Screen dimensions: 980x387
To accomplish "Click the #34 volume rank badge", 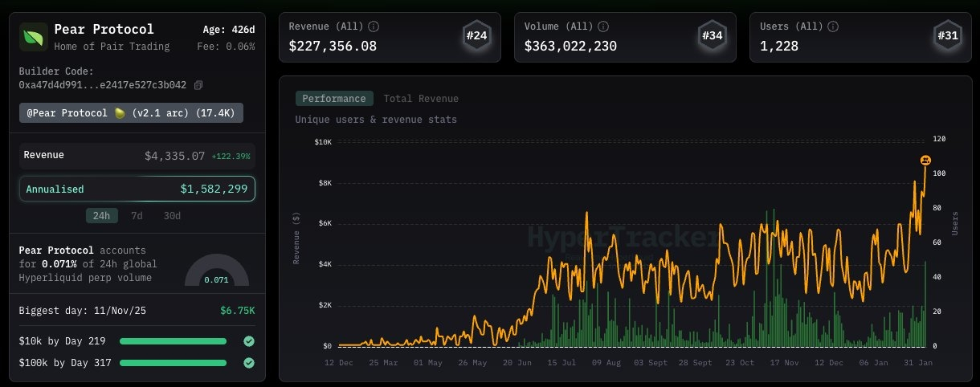I will pos(712,36).
